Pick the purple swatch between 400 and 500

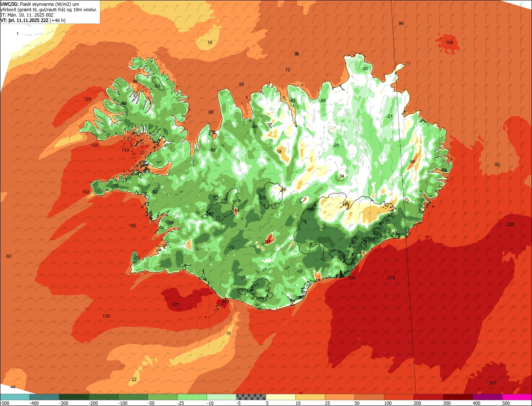coord(487,397)
